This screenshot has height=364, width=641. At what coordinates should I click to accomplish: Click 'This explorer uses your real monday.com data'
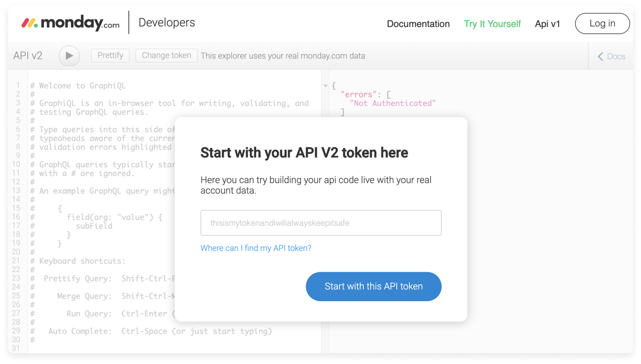point(283,56)
